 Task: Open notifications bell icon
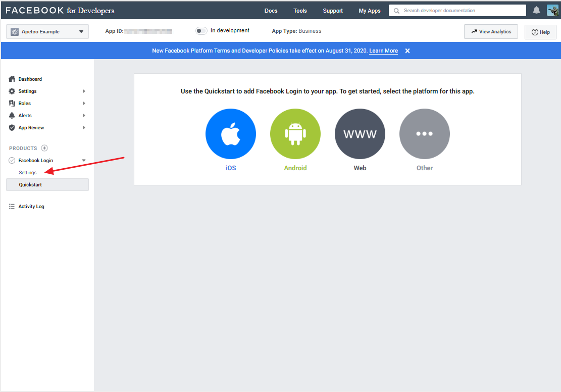click(x=536, y=11)
